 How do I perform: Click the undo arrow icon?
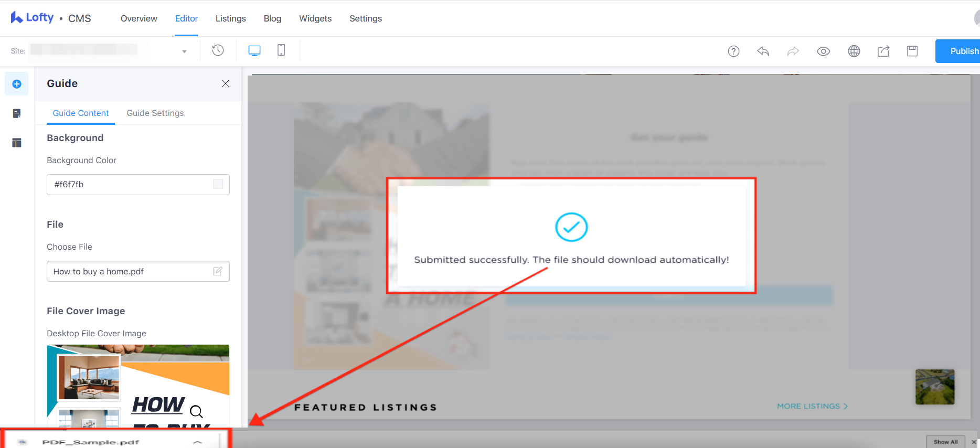click(763, 51)
